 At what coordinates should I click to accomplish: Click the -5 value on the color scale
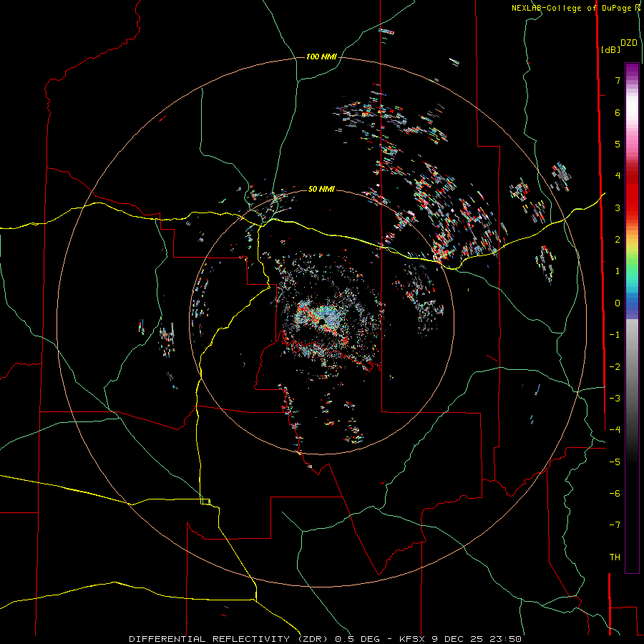coord(615,462)
